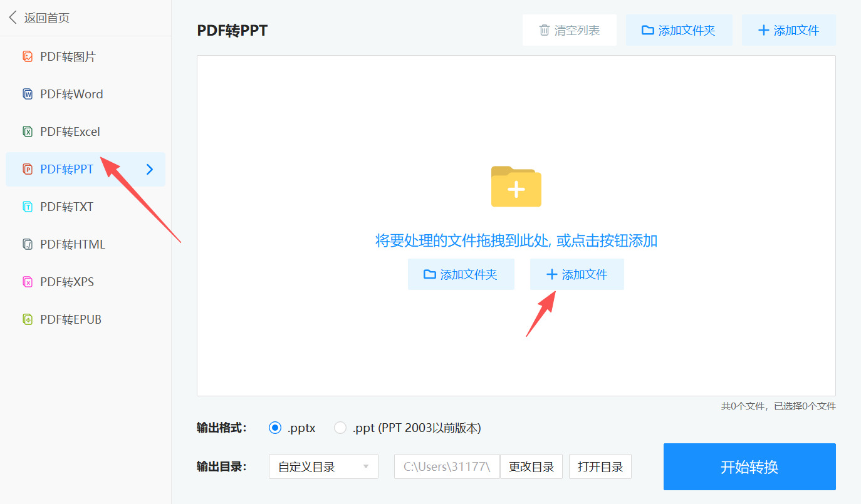The image size is (861, 504).
Task: Click the back arrow beside 返回首页
Action: [x=13, y=18]
